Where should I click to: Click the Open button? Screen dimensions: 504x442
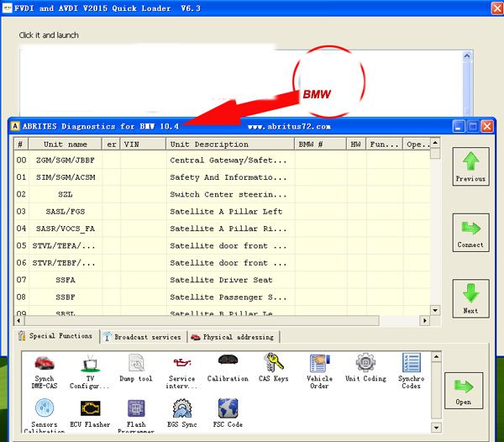click(x=464, y=391)
